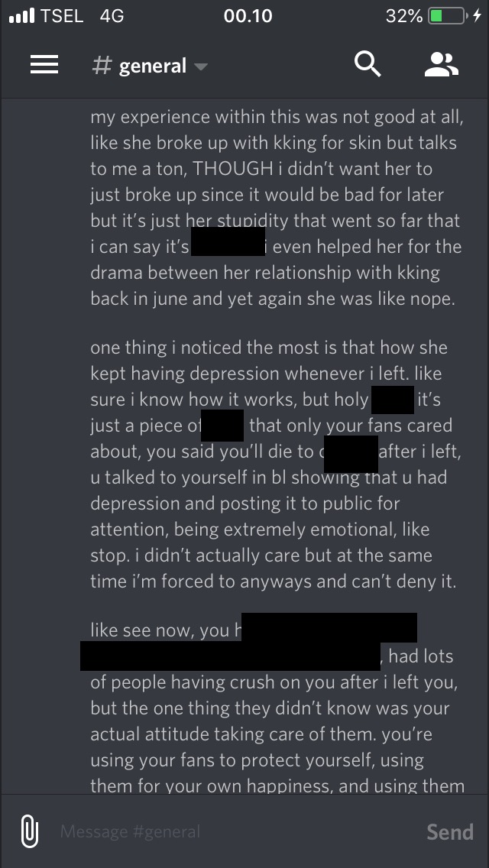Image resolution: width=489 pixels, height=868 pixels.
Task: Tap the search magnifier icon
Action: (368, 64)
